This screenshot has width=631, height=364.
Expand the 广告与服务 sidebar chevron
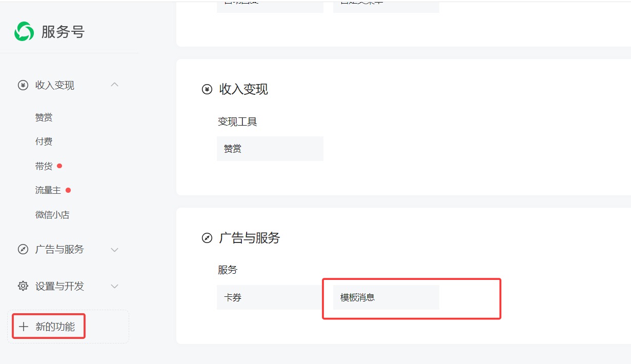115,250
